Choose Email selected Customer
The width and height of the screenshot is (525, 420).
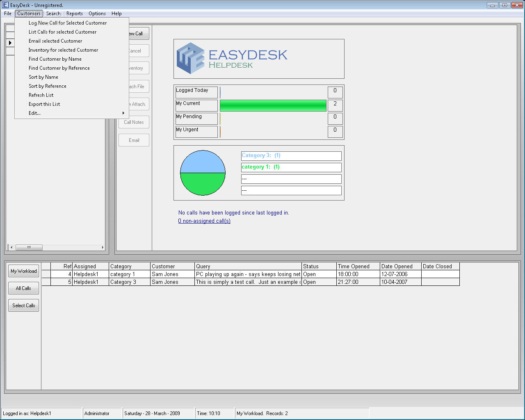tap(72, 41)
